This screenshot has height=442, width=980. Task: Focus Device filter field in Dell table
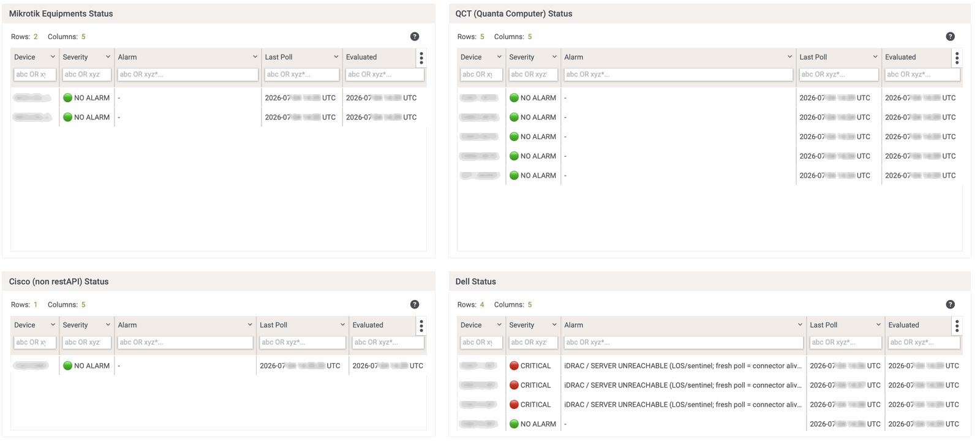pos(481,343)
